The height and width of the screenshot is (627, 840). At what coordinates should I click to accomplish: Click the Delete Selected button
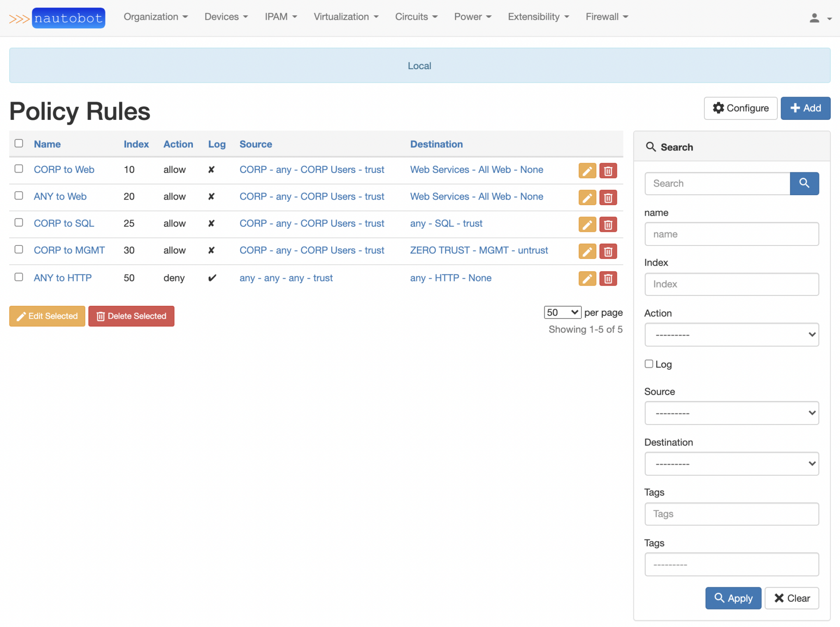click(x=131, y=316)
